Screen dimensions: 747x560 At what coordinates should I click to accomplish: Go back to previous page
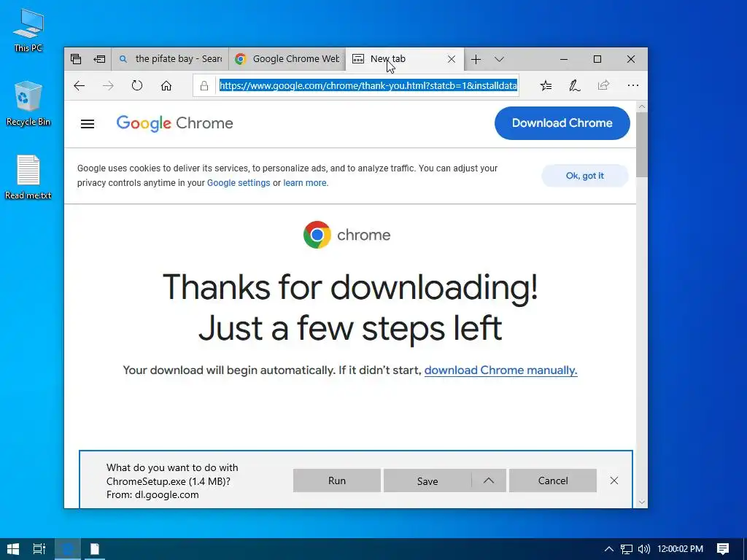(x=79, y=86)
